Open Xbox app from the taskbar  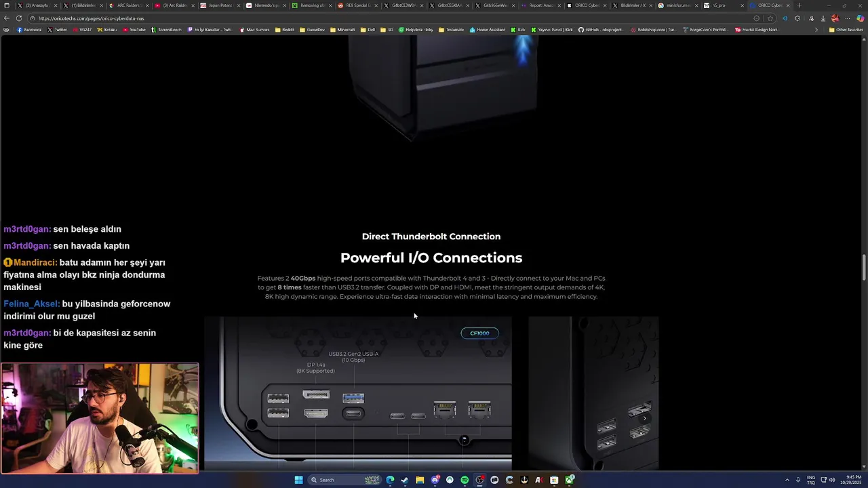coord(569,480)
